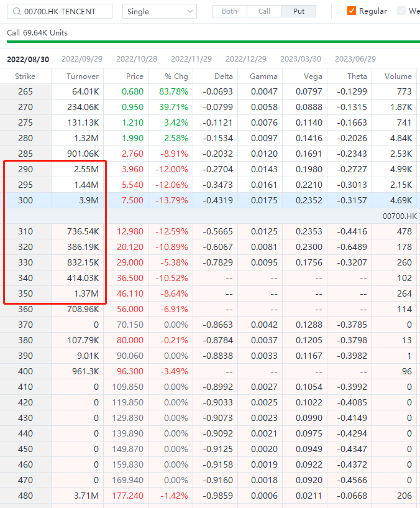The width and height of the screenshot is (420, 508).
Task: Click price 0.680 of strike 265
Action: [x=132, y=91]
